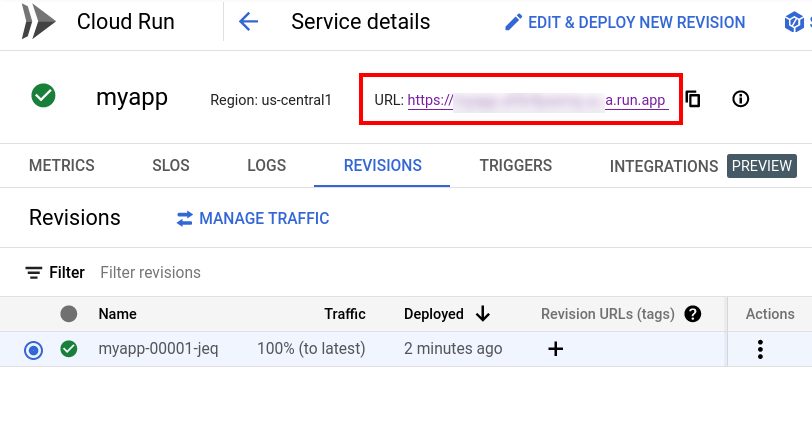Click the Region: us-central1 text
812x432 pixels.
click(271, 100)
